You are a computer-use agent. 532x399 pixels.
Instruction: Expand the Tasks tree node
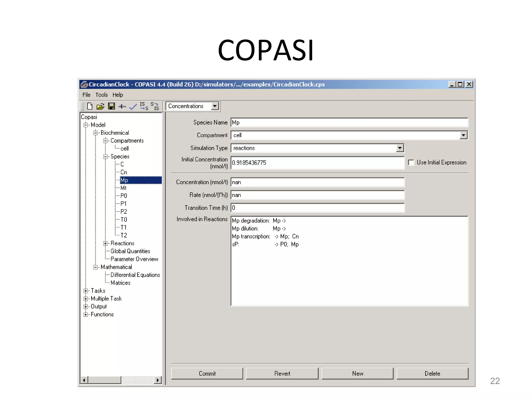pyautogui.click(x=85, y=291)
